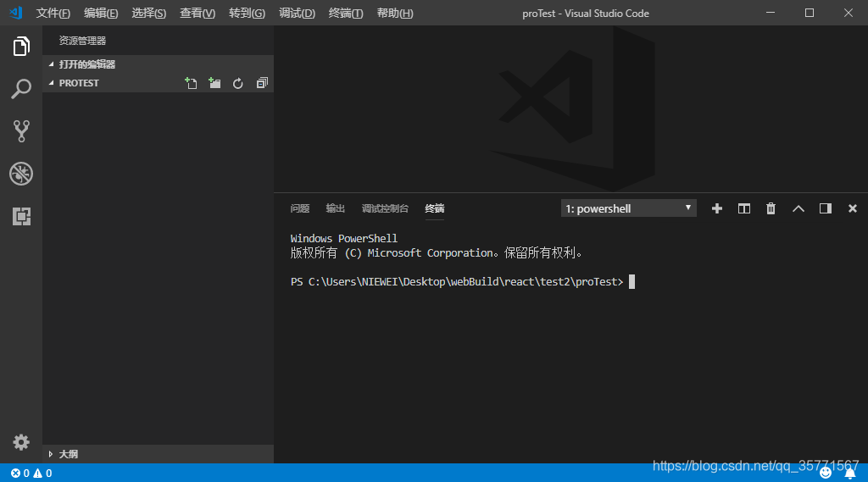Collapse the 打开的编辑器 section
The image size is (868, 482).
(158, 64)
